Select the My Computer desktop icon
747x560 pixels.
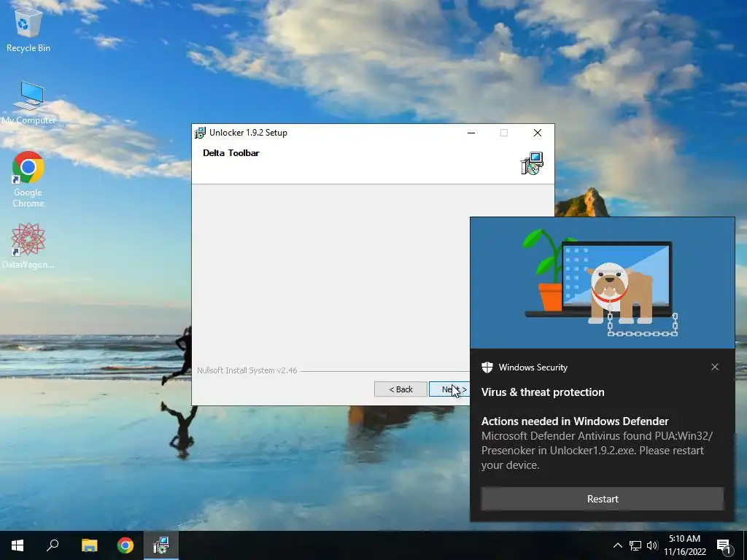28,102
